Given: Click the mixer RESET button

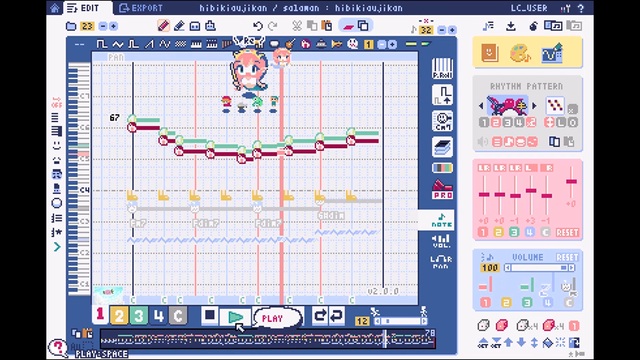Looking at the screenshot, I should click(567, 232).
